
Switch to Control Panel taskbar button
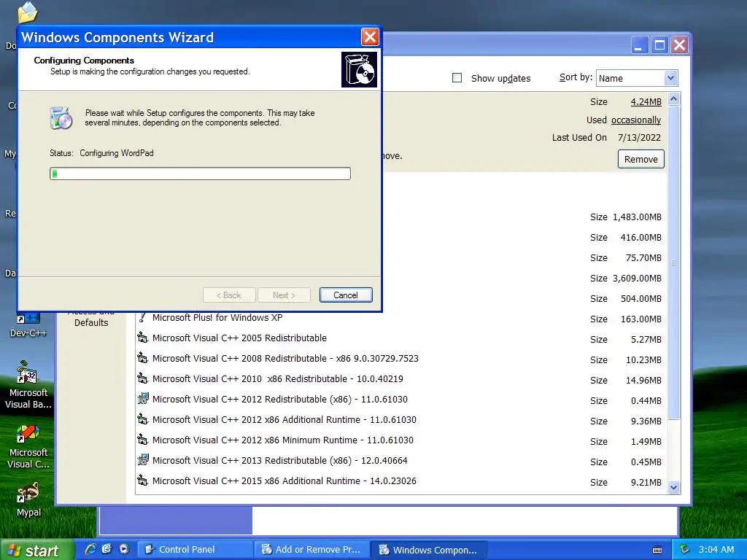195,550
